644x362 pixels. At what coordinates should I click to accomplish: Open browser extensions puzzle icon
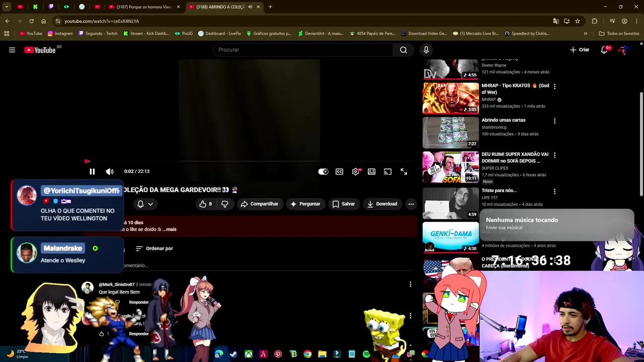(x=595, y=21)
